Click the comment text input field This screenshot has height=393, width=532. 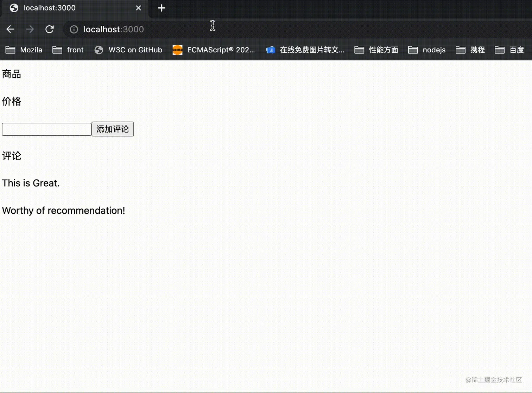click(46, 129)
